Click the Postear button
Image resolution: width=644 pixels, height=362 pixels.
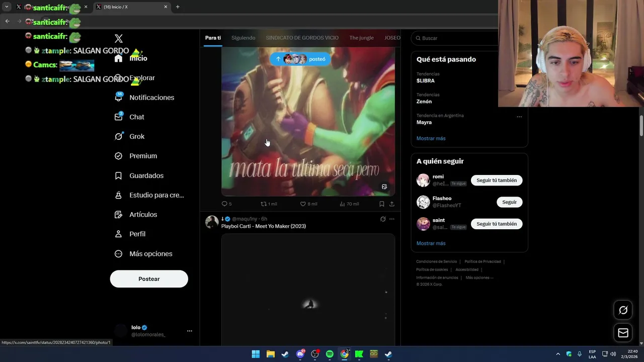click(149, 279)
